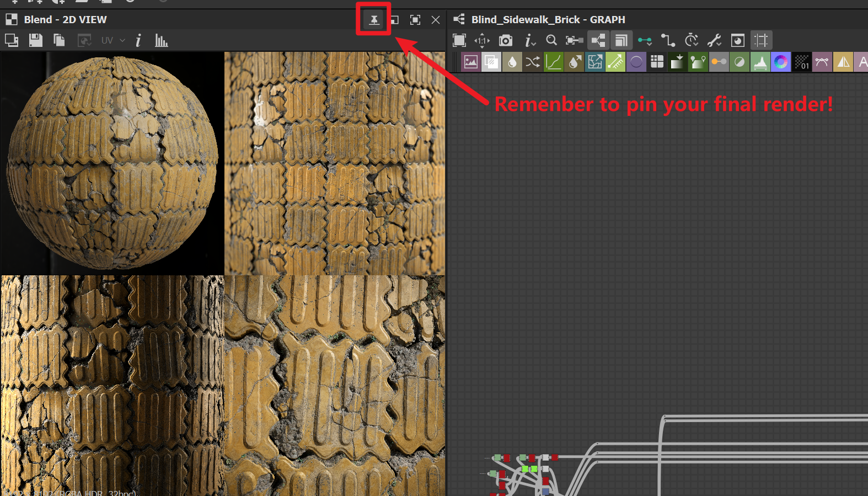Click the link routing icon in graph toolbar
This screenshot has width=868, height=496.
click(668, 40)
